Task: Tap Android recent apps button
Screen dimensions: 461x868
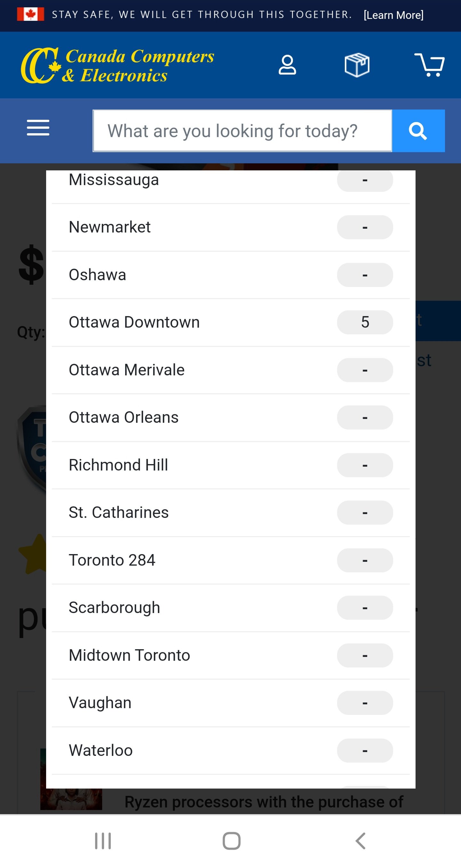Action: point(103,841)
